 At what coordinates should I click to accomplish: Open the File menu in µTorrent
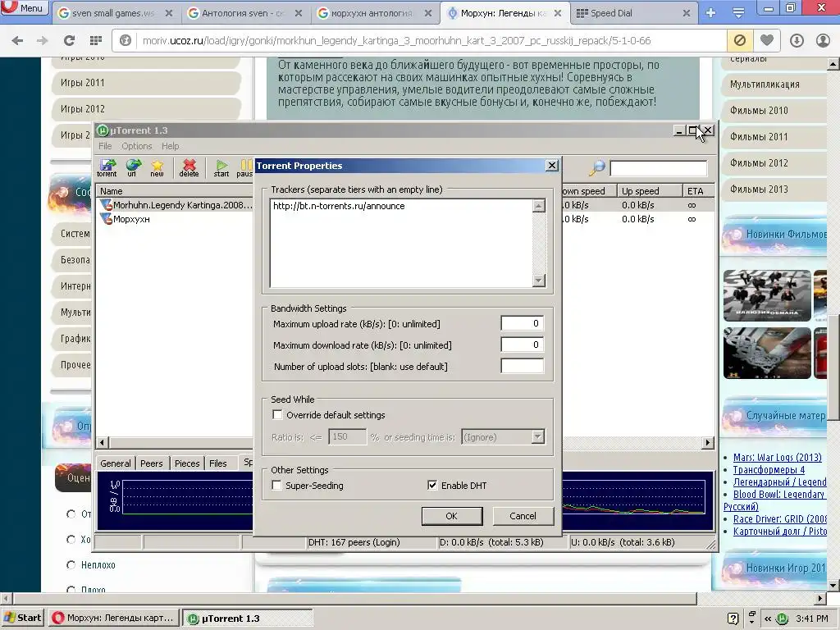coord(105,146)
